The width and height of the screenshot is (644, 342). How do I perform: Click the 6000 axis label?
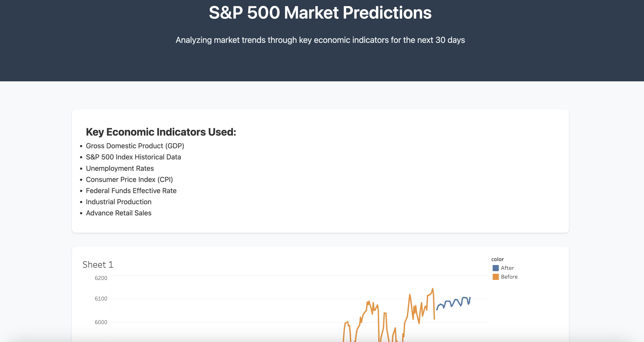[101, 322]
